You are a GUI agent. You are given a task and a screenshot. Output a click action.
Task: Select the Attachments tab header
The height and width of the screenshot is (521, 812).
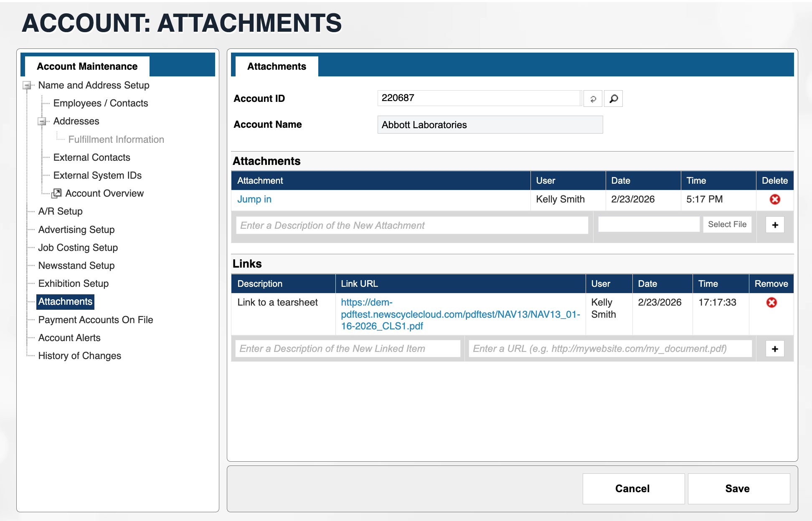tap(277, 66)
